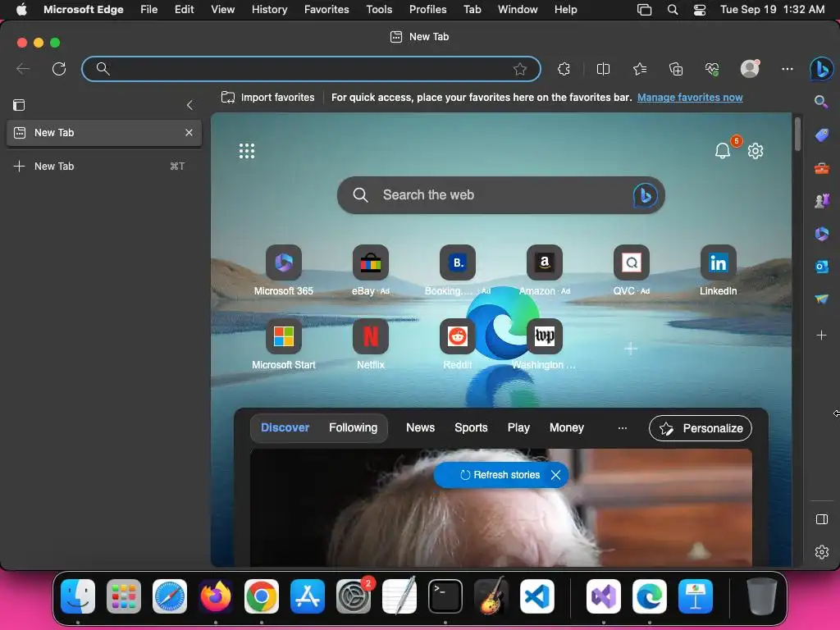The width and height of the screenshot is (840, 630).
Task: Close the New Tab vertical tab
Action: click(189, 132)
